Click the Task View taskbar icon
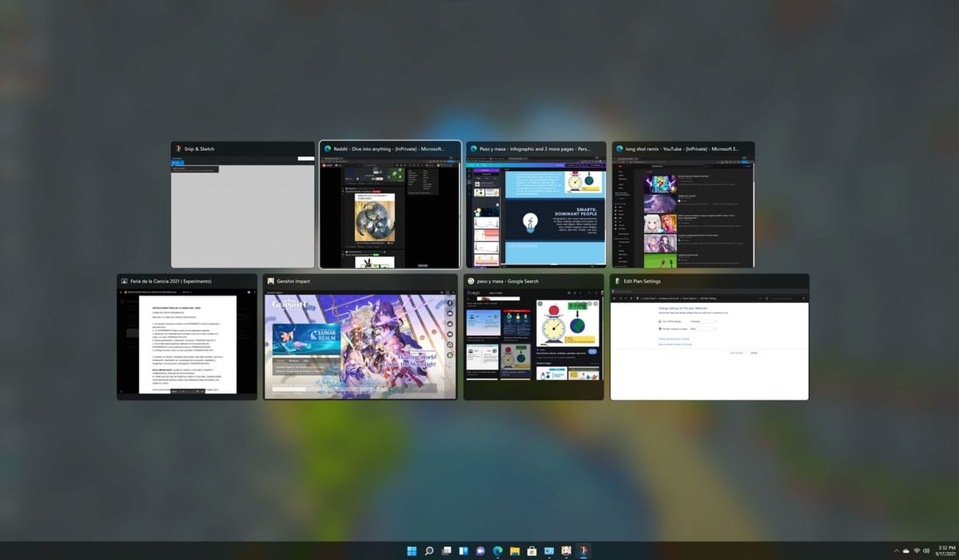This screenshot has width=959, height=560. (x=446, y=550)
